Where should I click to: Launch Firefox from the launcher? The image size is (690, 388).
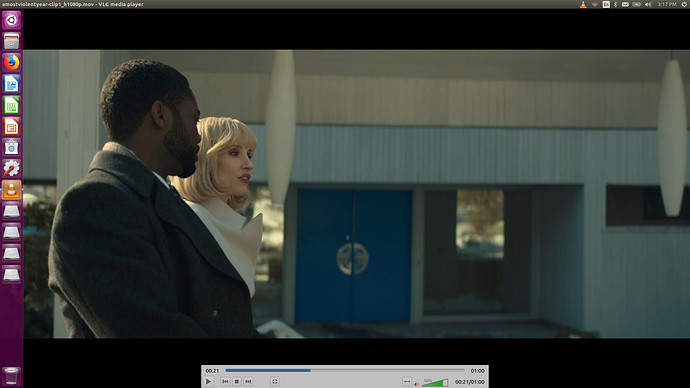[x=11, y=62]
